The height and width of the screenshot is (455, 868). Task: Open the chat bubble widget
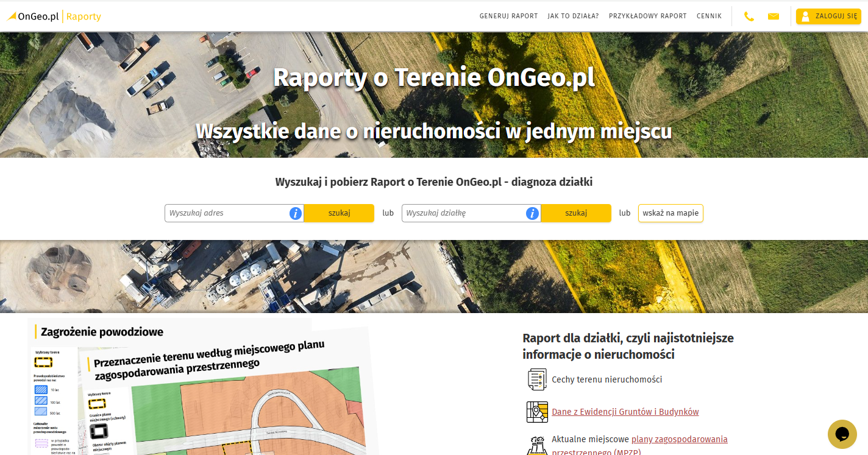pyautogui.click(x=842, y=434)
